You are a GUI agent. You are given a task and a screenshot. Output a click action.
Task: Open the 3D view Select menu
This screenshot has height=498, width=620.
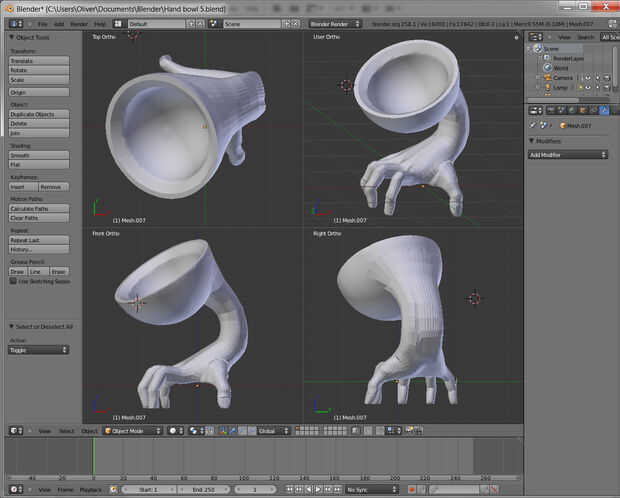[x=66, y=430]
